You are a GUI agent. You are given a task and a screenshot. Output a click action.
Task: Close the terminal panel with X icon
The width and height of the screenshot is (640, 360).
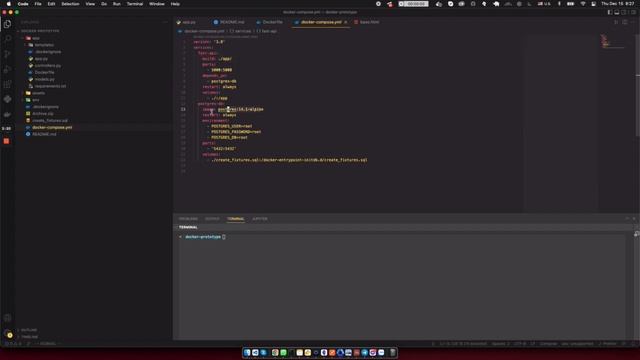634,218
